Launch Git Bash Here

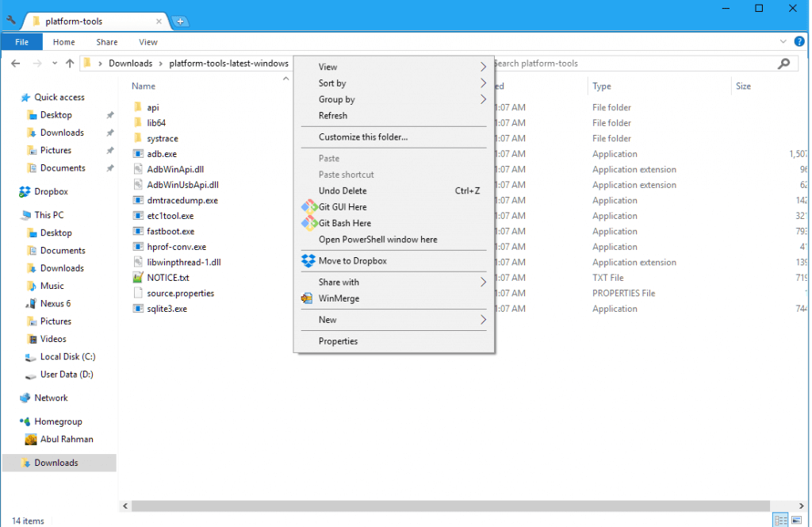tap(393, 223)
